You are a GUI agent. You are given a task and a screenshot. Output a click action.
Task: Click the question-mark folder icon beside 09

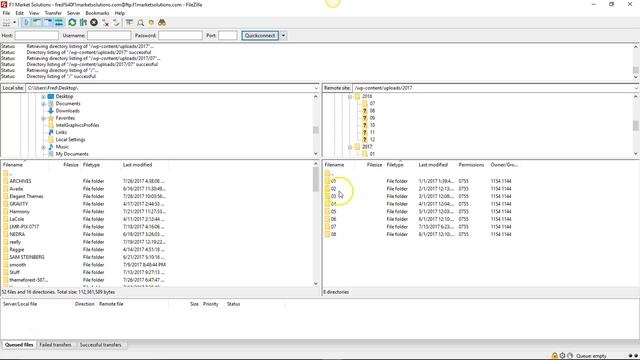tap(365, 118)
